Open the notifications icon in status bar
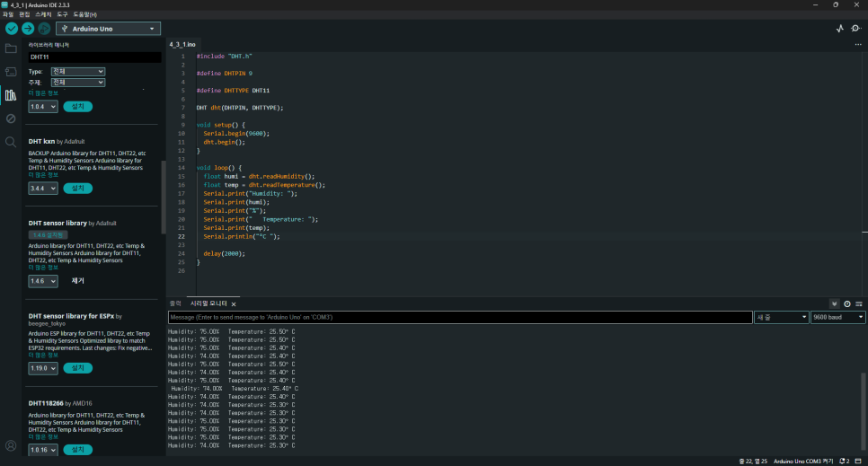This screenshot has width=868, height=466. (x=845, y=461)
